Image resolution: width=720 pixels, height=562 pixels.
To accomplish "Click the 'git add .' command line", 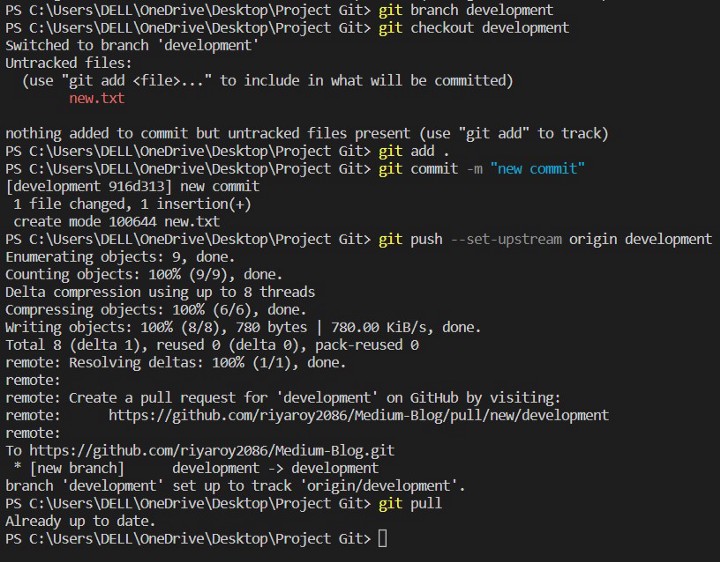I will [x=414, y=151].
